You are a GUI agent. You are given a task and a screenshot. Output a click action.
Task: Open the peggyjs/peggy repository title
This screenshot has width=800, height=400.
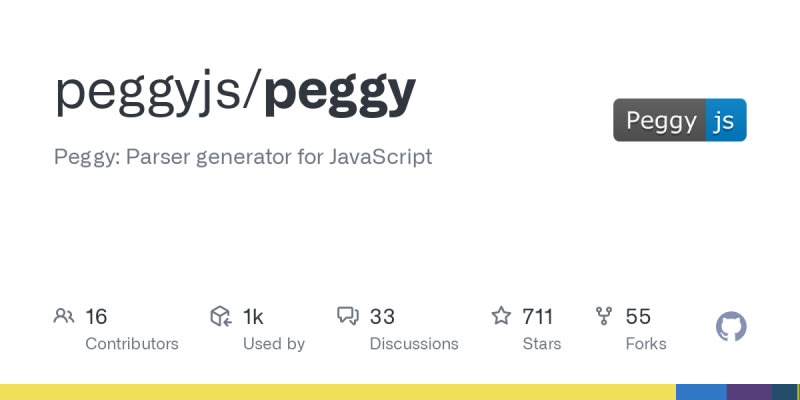pos(235,91)
